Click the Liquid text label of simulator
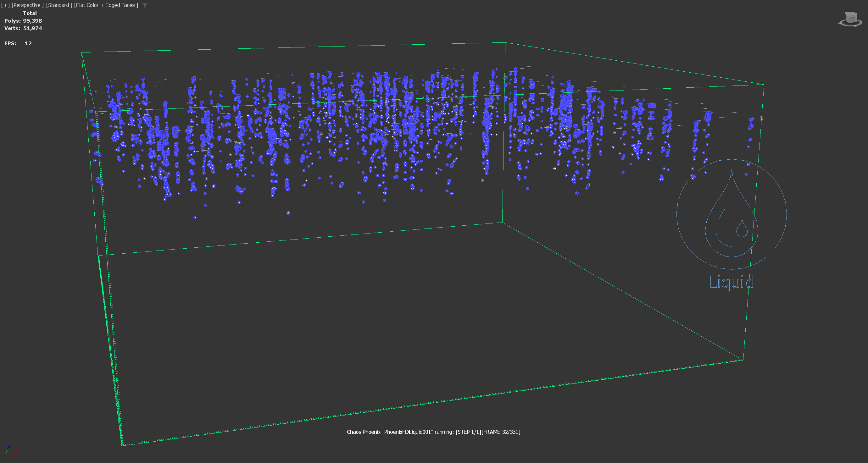This screenshot has height=463, width=868. (731, 282)
